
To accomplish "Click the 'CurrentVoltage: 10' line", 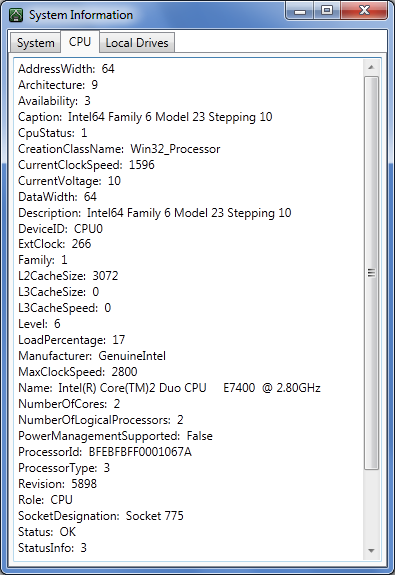I will point(69,181).
